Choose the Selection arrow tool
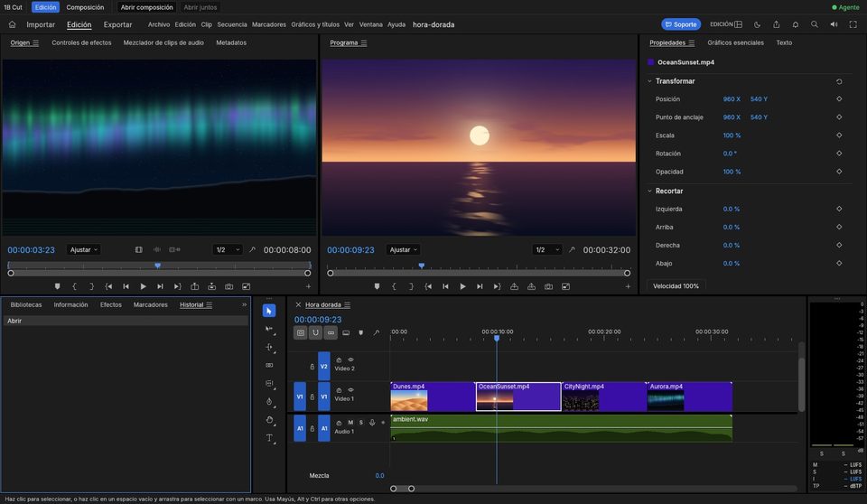This screenshot has height=504, width=867. tap(269, 311)
